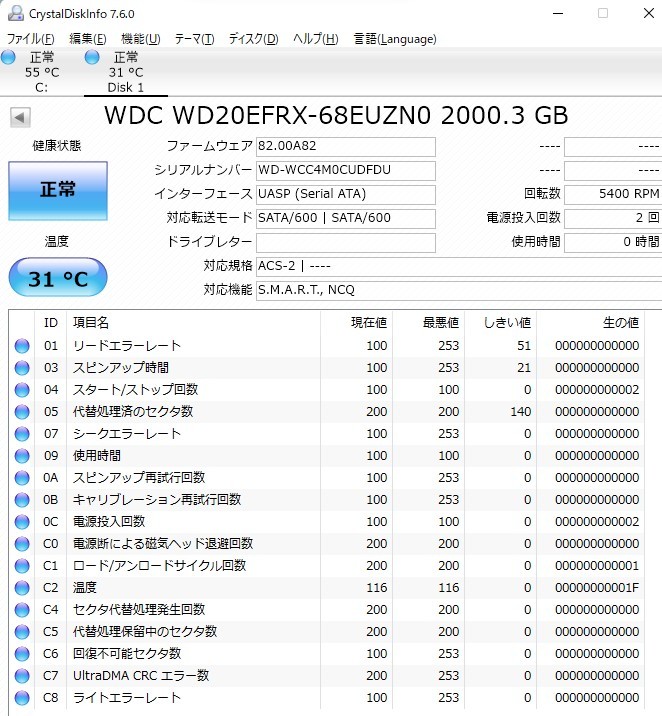Click the ID column header
Screen dimensions: 662x716
(51, 323)
